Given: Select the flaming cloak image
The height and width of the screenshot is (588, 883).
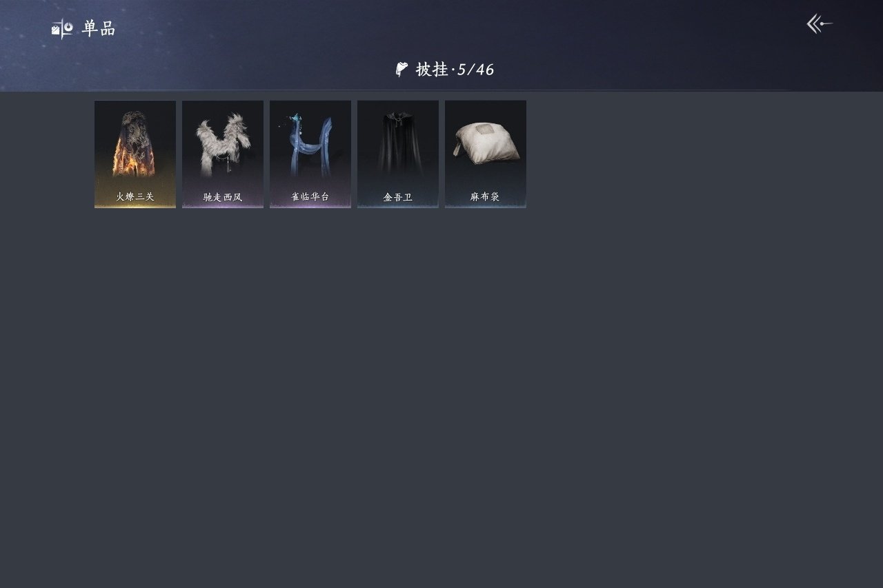Looking at the screenshot, I should tap(135, 144).
